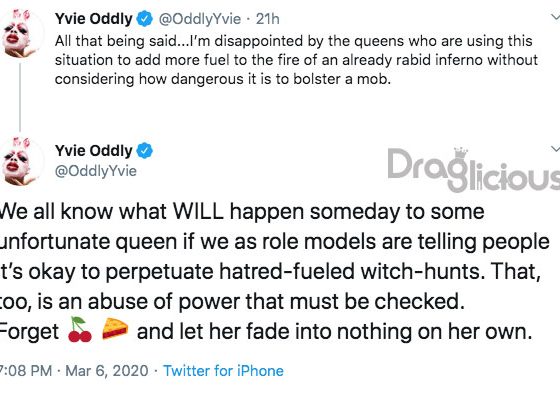Open the Twitter for iPhone link
560x394 pixels.
pos(223,370)
